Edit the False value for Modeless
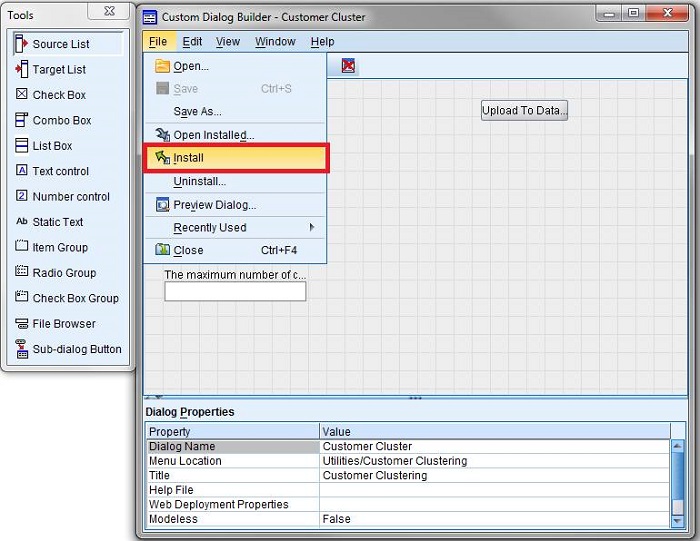This screenshot has width=700, height=541. click(x=495, y=519)
